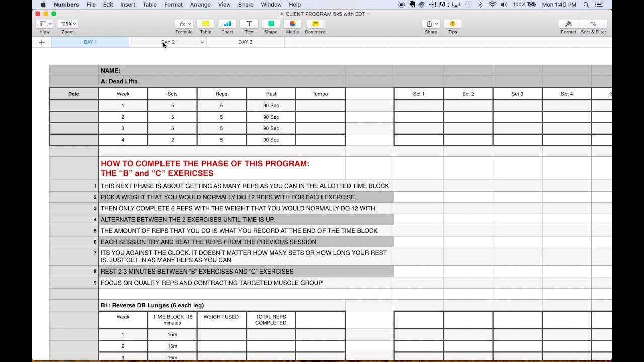The height and width of the screenshot is (362, 644).
Task: Select the Set 3 header cell
Action: (x=517, y=94)
